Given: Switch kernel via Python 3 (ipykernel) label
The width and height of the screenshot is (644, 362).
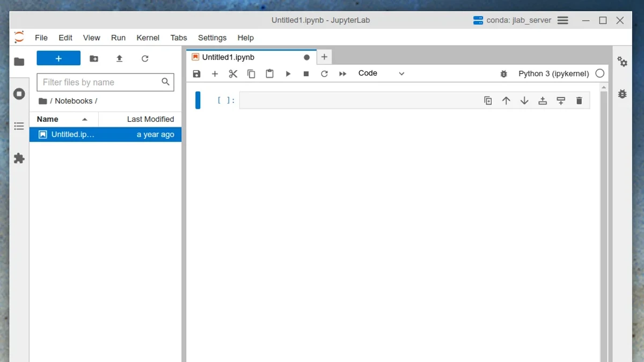Looking at the screenshot, I should (x=554, y=73).
